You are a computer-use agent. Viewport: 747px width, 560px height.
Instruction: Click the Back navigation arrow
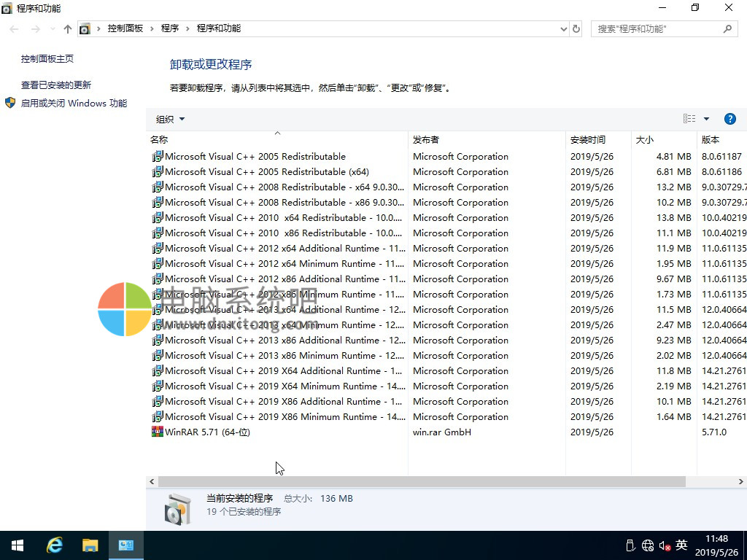tap(15, 29)
